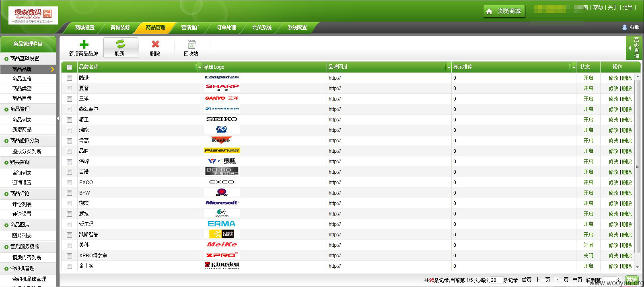This screenshot has width=644, height=287.
Task: Click the MeiKe brand logo
Action: pos(222,244)
